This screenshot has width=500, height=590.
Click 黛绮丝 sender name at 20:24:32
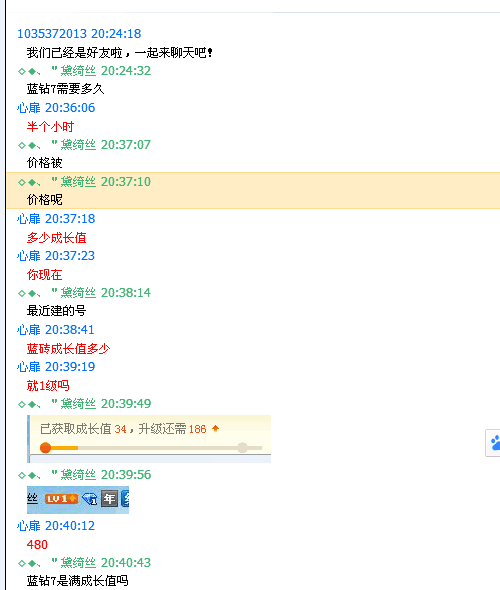(78, 71)
